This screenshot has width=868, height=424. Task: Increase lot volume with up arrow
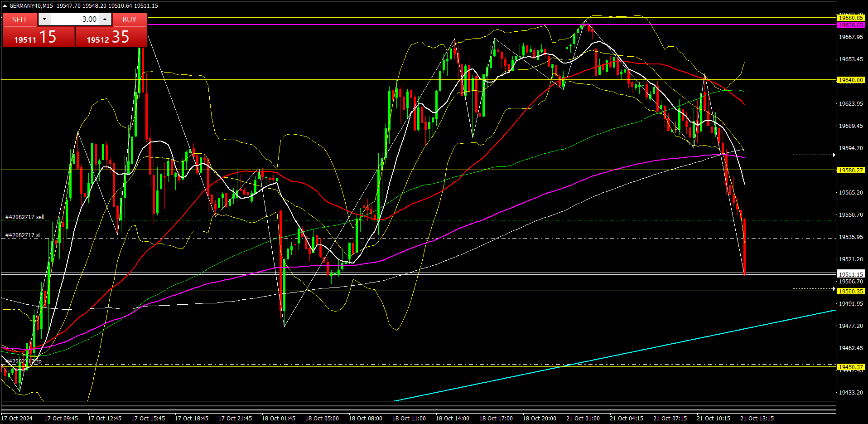click(105, 19)
